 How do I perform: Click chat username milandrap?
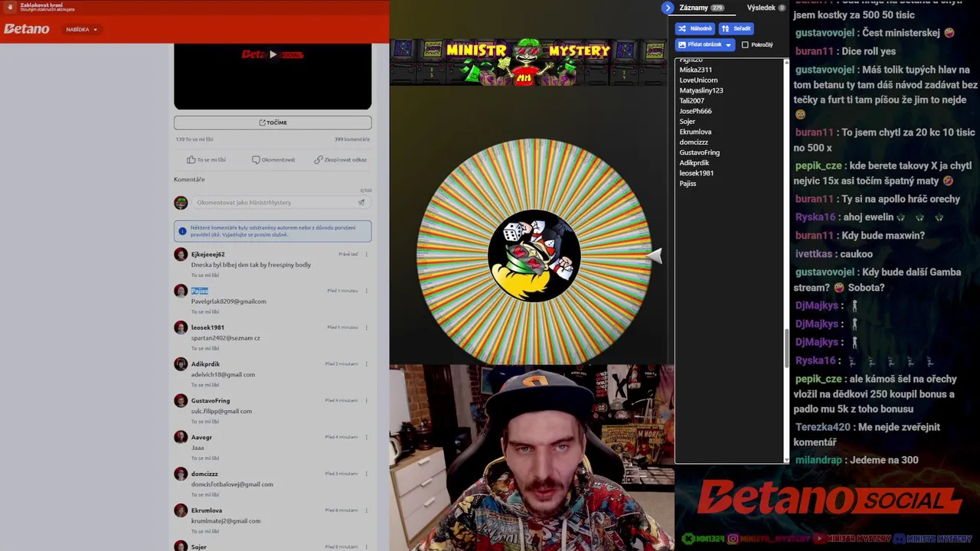pyautogui.click(x=818, y=460)
